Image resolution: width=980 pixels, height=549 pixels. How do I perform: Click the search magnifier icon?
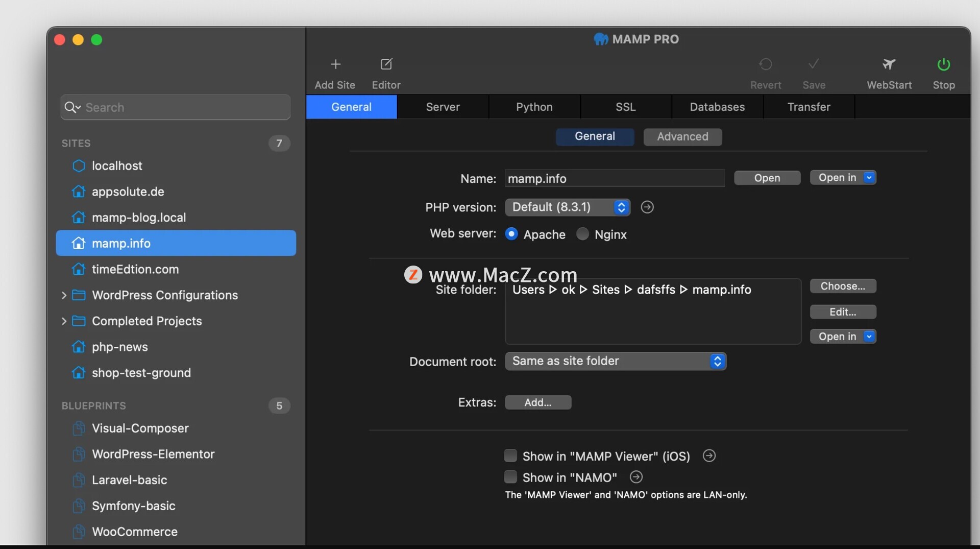click(x=70, y=107)
